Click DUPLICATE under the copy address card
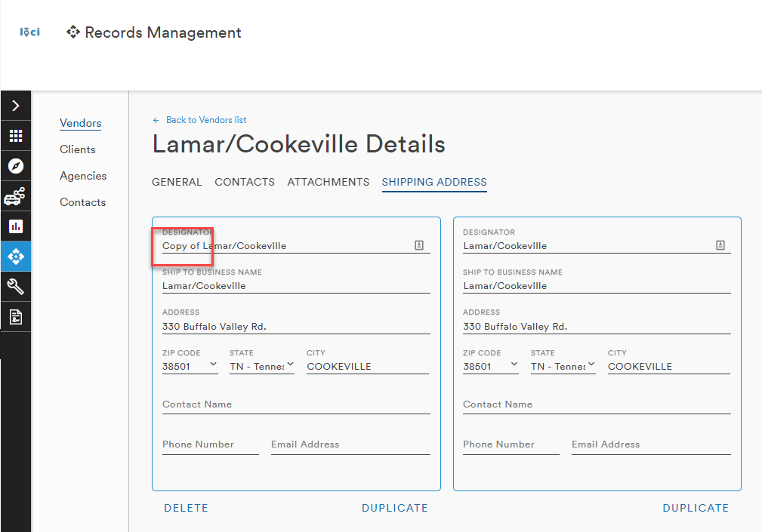Image resolution: width=762 pixels, height=532 pixels. (395, 508)
